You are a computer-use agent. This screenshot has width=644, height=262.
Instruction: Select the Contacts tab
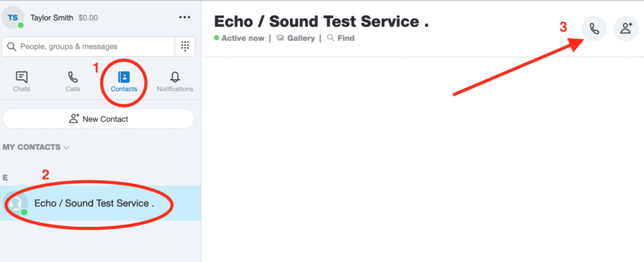click(x=124, y=82)
